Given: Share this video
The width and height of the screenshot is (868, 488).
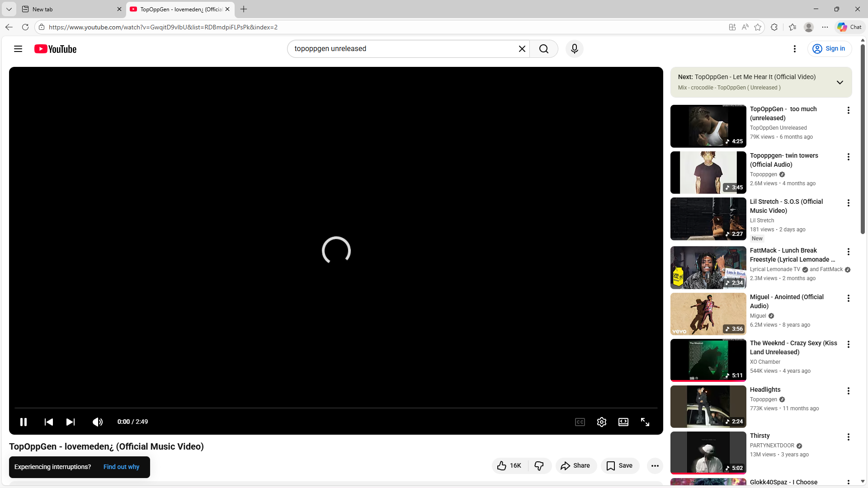Looking at the screenshot, I should point(576,466).
